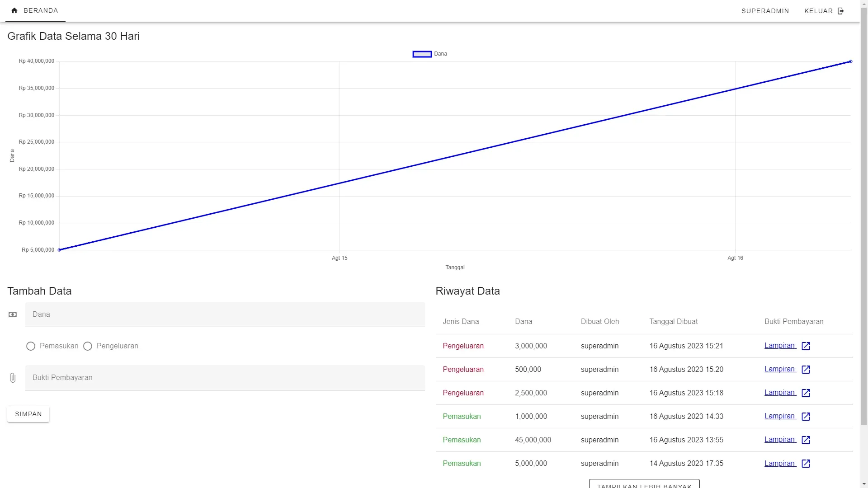Click the Dana amount input field
The height and width of the screenshot is (488, 868).
click(225, 314)
